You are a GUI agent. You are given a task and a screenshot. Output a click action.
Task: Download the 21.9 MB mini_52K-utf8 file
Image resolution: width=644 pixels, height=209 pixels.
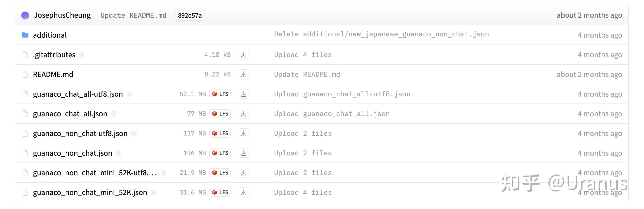[x=243, y=173]
